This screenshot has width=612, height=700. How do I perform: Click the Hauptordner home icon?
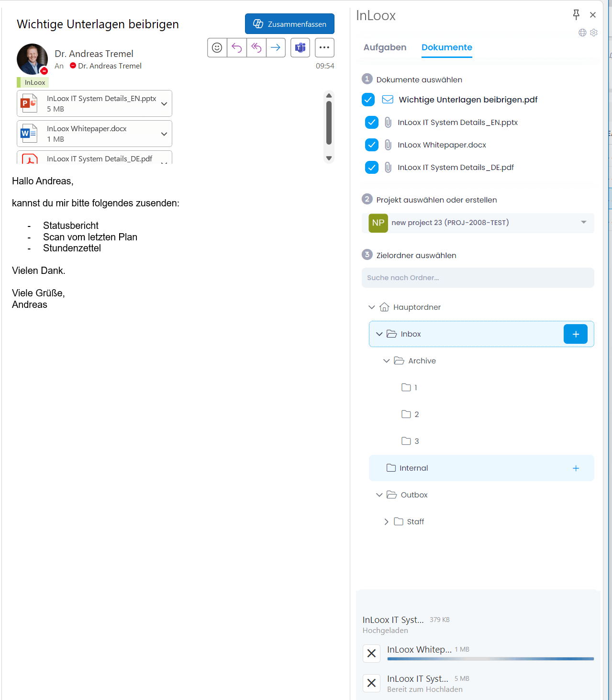[384, 307]
